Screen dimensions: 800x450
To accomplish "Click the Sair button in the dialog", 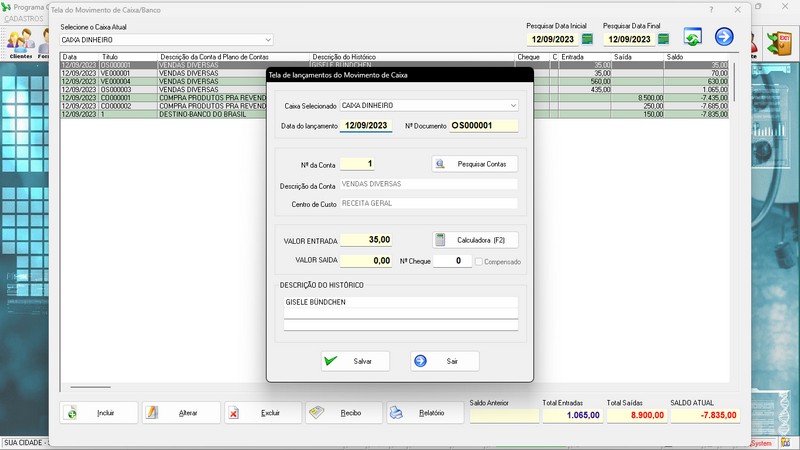I will coord(444,361).
